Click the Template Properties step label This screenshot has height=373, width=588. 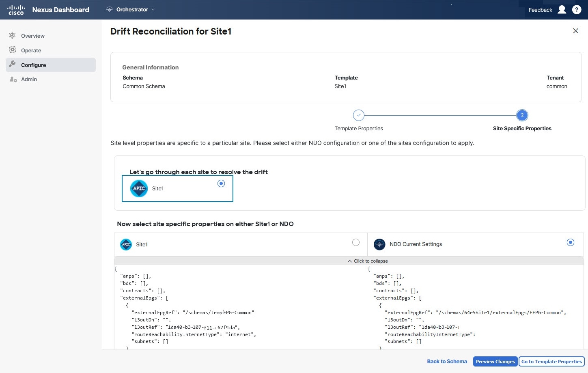tap(359, 128)
